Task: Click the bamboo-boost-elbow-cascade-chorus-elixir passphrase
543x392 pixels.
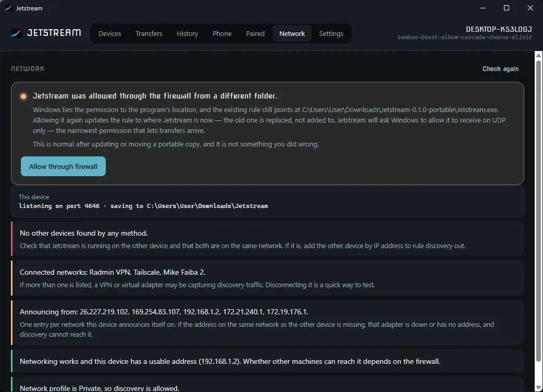Action: tap(465, 37)
